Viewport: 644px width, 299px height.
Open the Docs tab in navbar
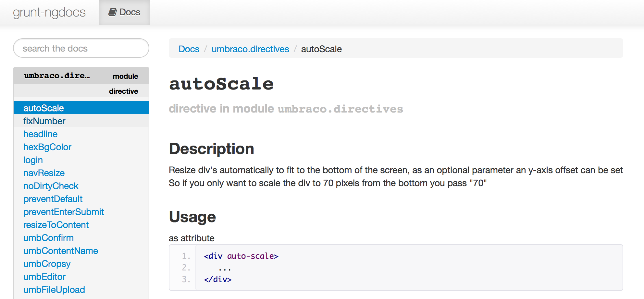pyautogui.click(x=125, y=12)
